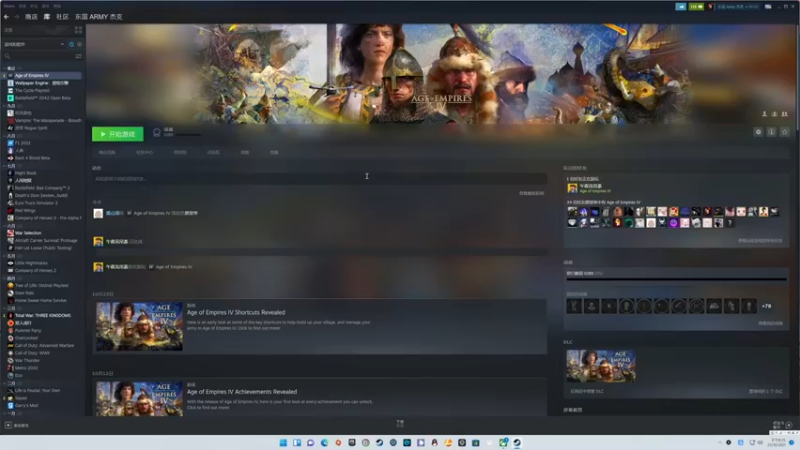Open the Steam icon on taskbar
This screenshot has width=800, height=450.
pyautogui.click(x=517, y=443)
